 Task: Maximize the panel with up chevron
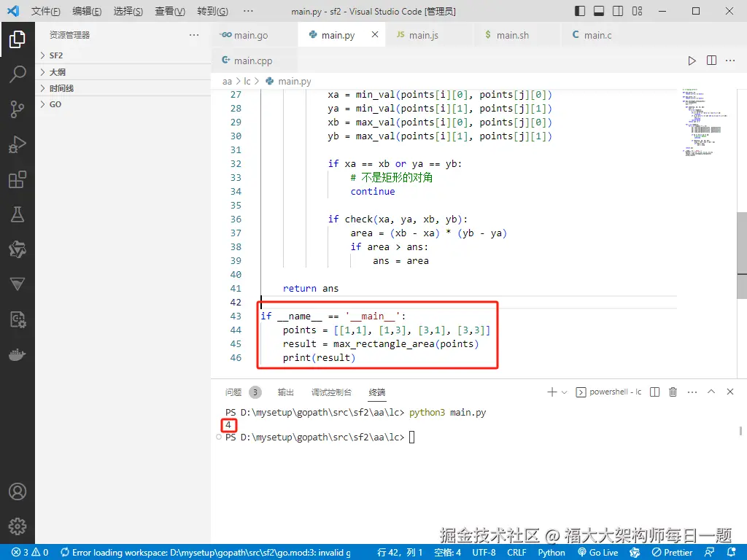(x=711, y=392)
